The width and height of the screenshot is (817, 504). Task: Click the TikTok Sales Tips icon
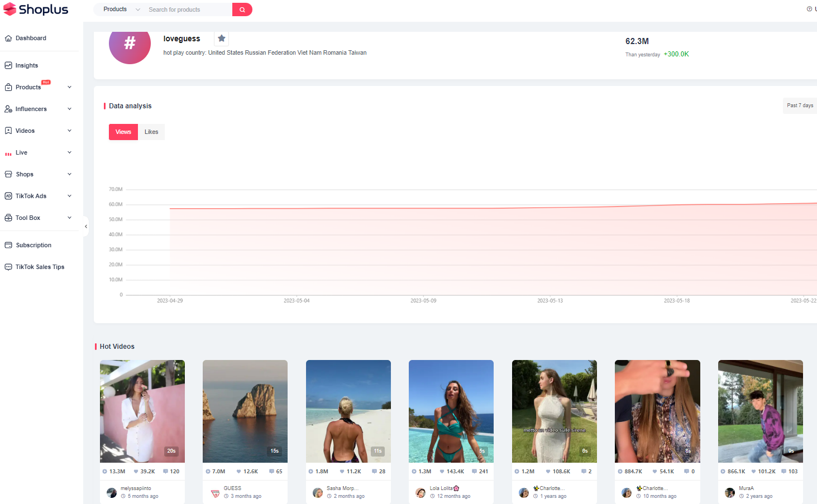8,267
